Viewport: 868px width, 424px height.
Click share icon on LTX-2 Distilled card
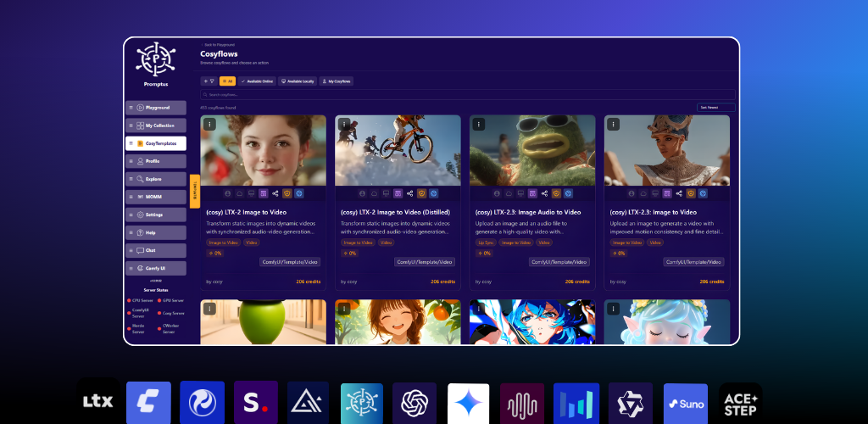[x=409, y=193]
